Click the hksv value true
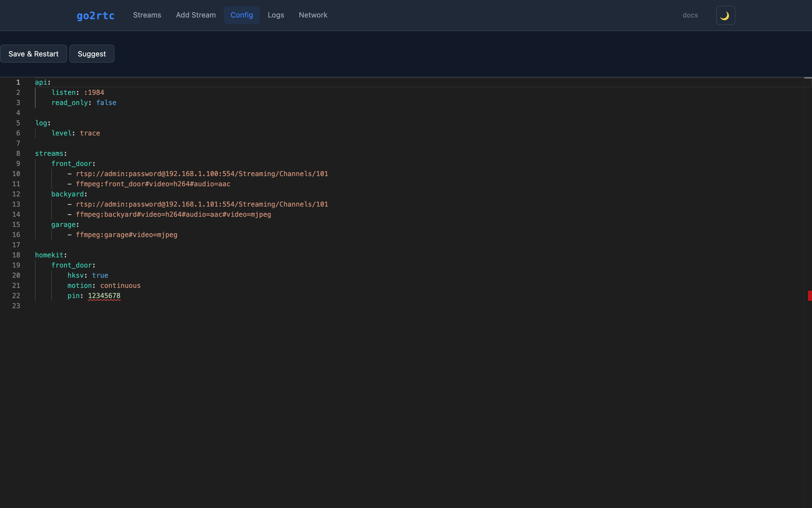The image size is (812, 508). pos(100,275)
